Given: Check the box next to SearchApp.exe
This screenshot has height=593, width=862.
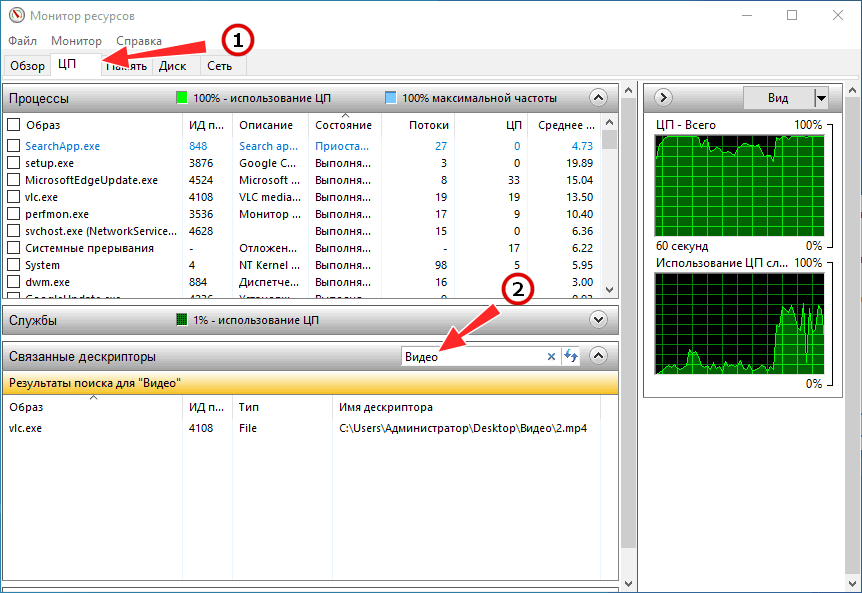Looking at the screenshot, I should pyautogui.click(x=14, y=146).
